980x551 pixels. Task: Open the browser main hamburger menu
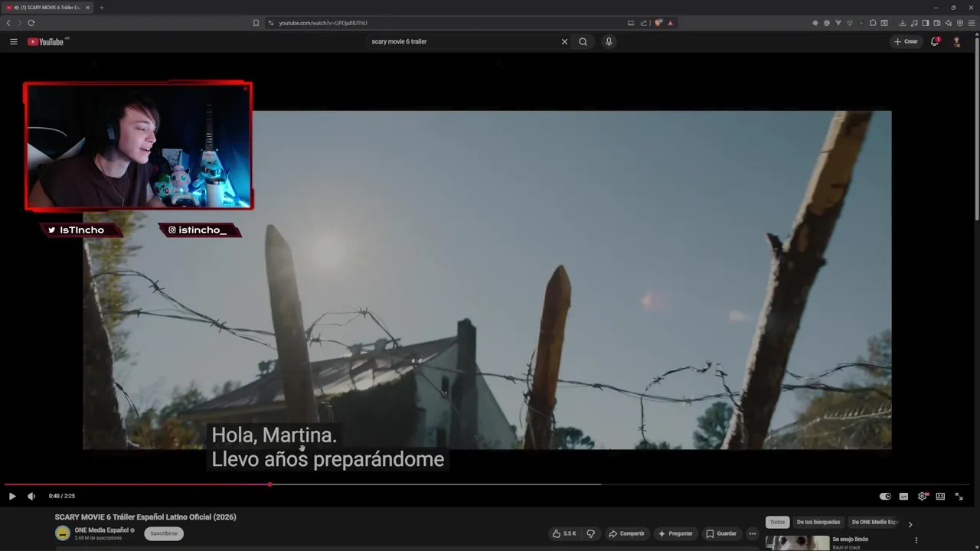pyautogui.click(x=972, y=23)
